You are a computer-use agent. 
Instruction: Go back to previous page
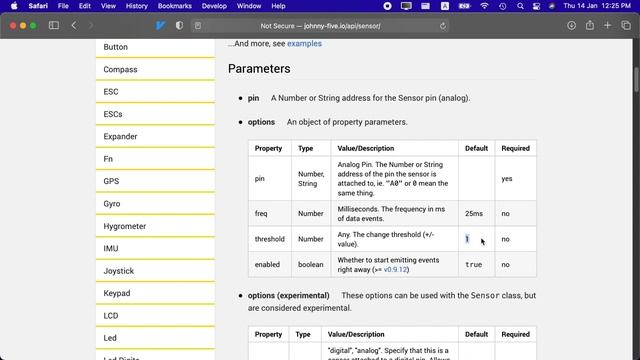74,25
